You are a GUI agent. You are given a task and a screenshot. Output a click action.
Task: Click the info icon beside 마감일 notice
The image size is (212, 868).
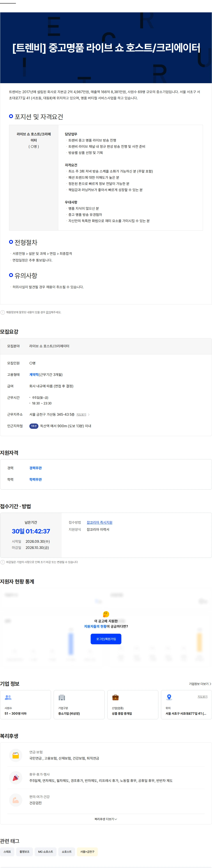point(3,562)
